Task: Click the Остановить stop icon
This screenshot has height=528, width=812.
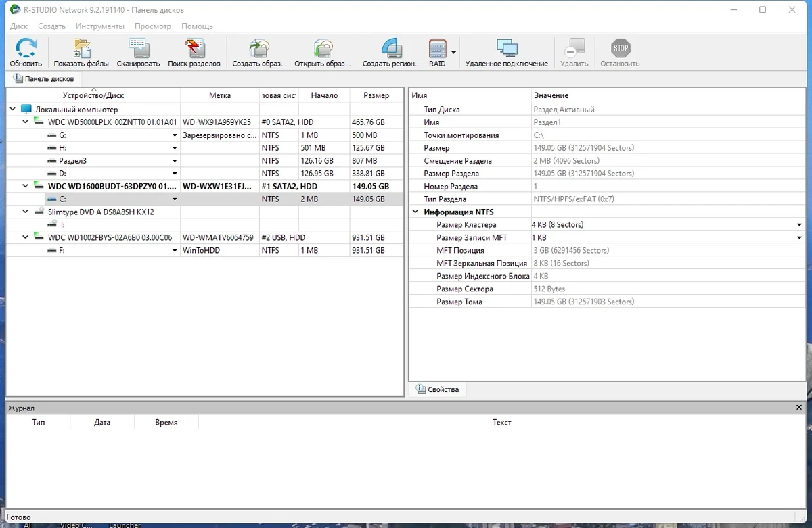Action: [620, 49]
